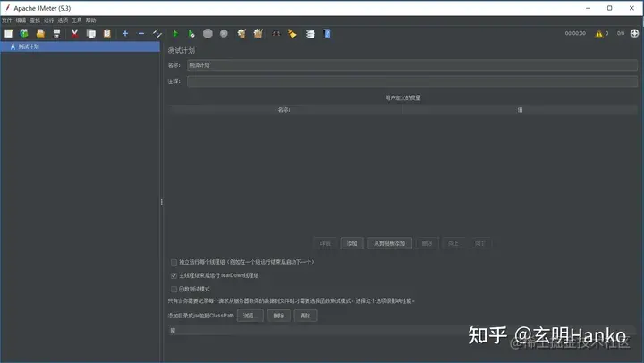
Task: Click 删除 button below variables table
Action: tap(428, 243)
